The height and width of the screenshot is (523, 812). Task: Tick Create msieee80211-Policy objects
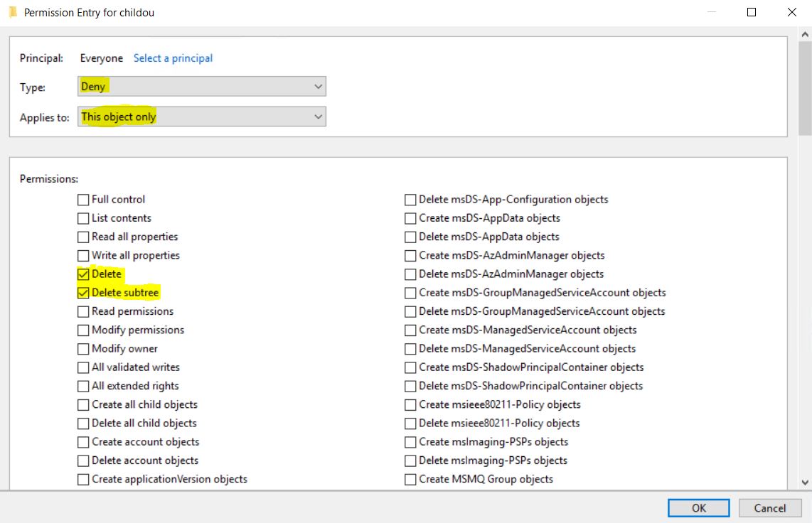(410, 404)
